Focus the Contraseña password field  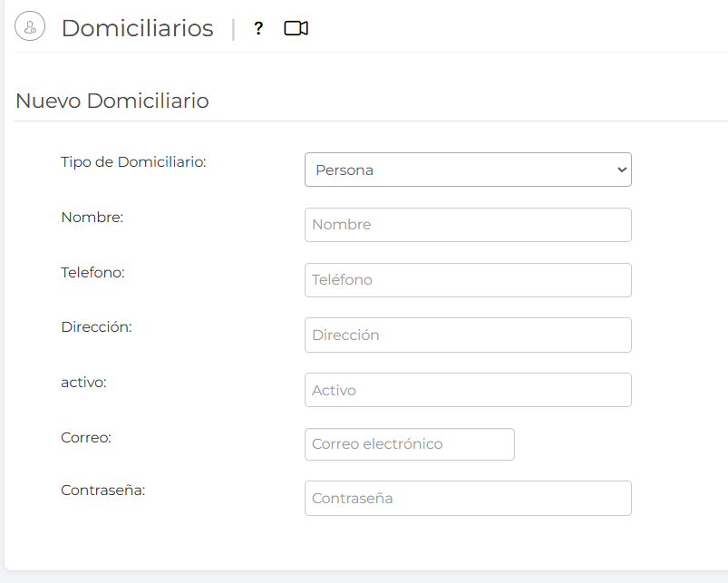click(468, 499)
